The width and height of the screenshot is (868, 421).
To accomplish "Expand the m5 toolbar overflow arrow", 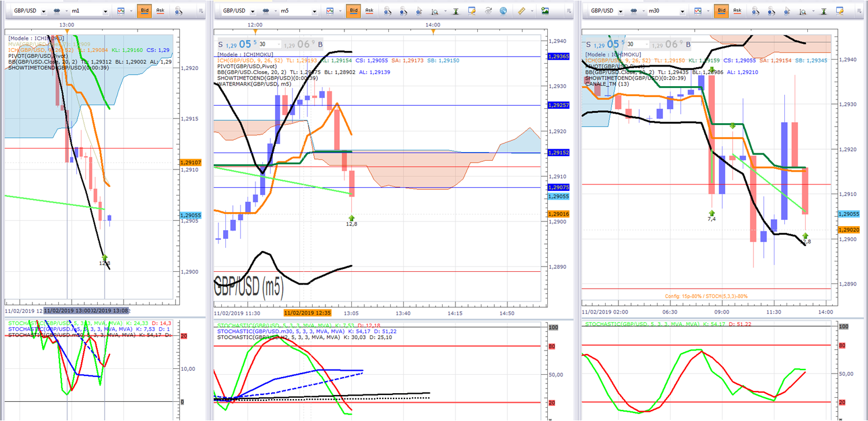I will coord(568,11).
